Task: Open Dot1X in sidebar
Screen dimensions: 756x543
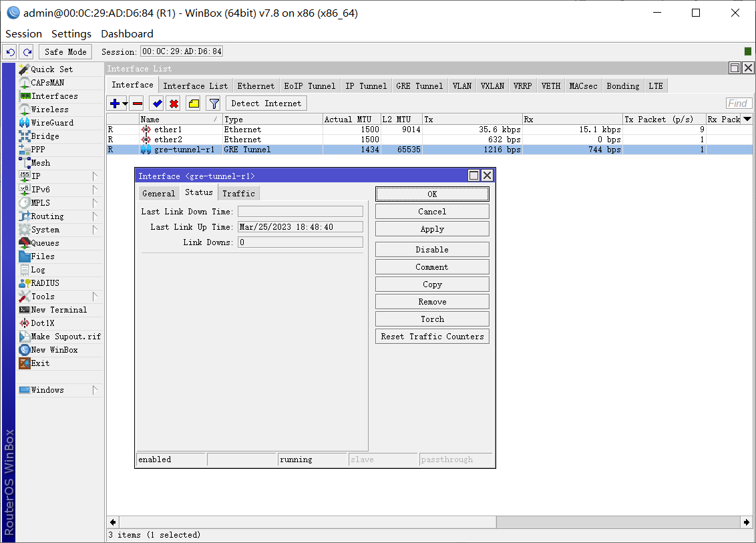Action: (x=61, y=323)
